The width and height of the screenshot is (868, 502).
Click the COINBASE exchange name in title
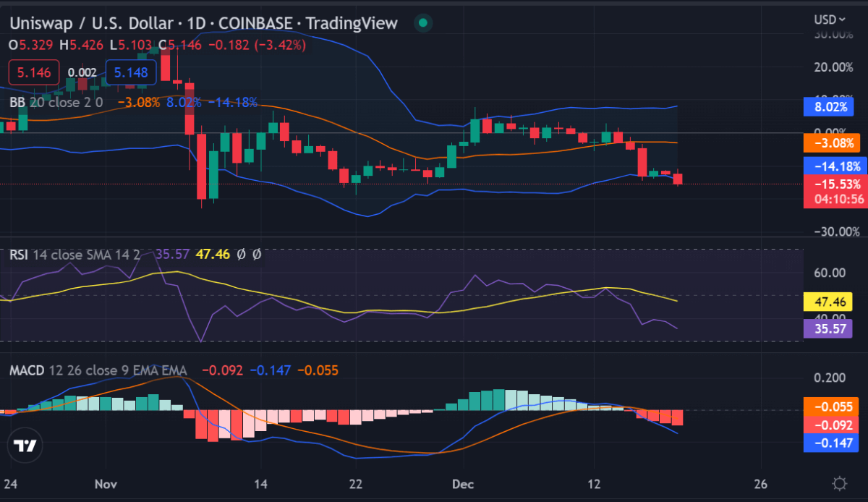click(257, 23)
